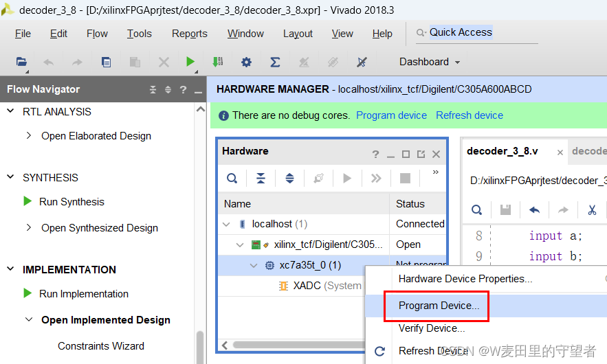Open the View menu
This screenshot has width=607, height=364.
(x=342, y=34)
